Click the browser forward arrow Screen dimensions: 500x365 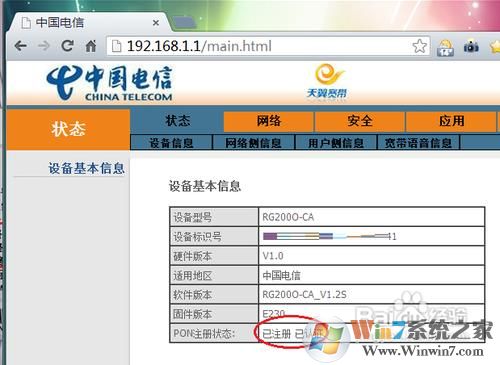pos(44,46)
